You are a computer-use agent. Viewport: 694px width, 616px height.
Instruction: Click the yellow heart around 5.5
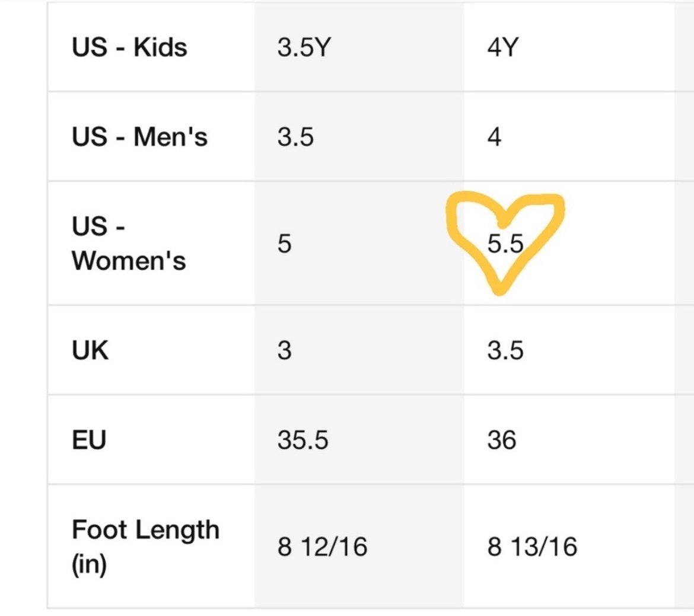pos(505,242)
